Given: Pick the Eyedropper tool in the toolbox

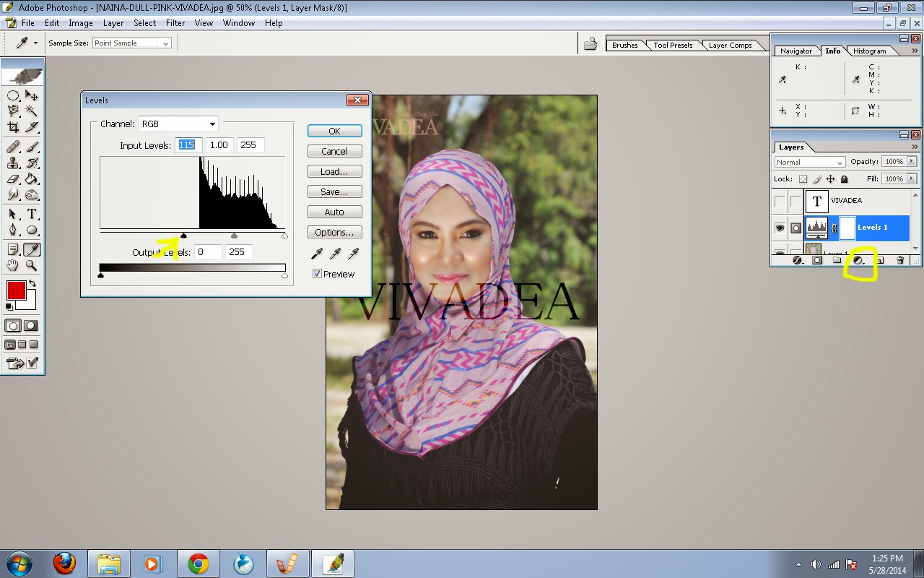Looking at the screenshot, I should (33, 249).
